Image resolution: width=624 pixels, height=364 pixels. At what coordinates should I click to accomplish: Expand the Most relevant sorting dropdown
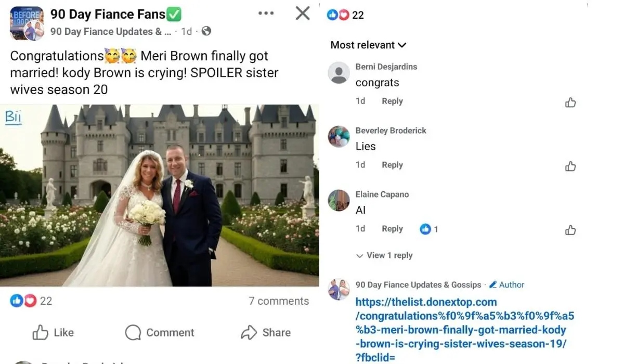[x=368, y=45]
